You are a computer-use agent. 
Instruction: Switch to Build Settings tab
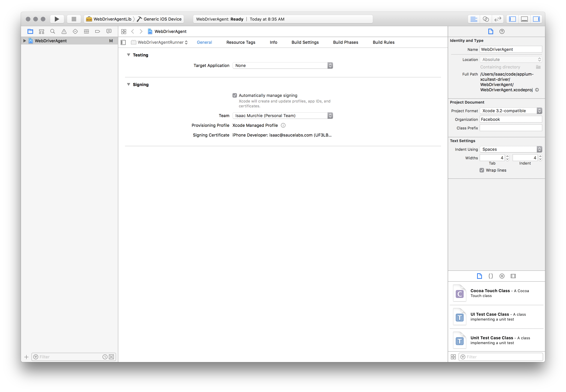click(x=305, y=42)
